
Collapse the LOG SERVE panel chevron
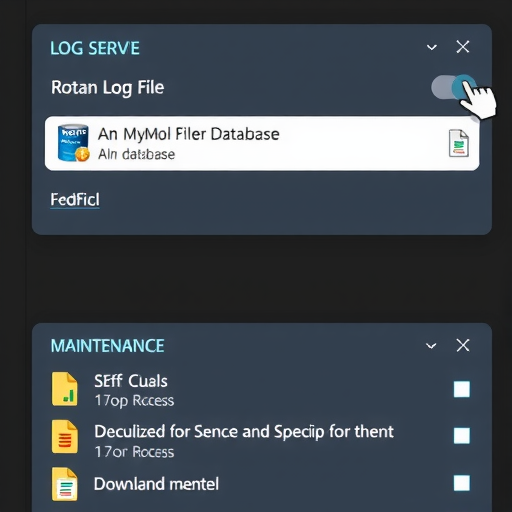[x=432, y=47]
